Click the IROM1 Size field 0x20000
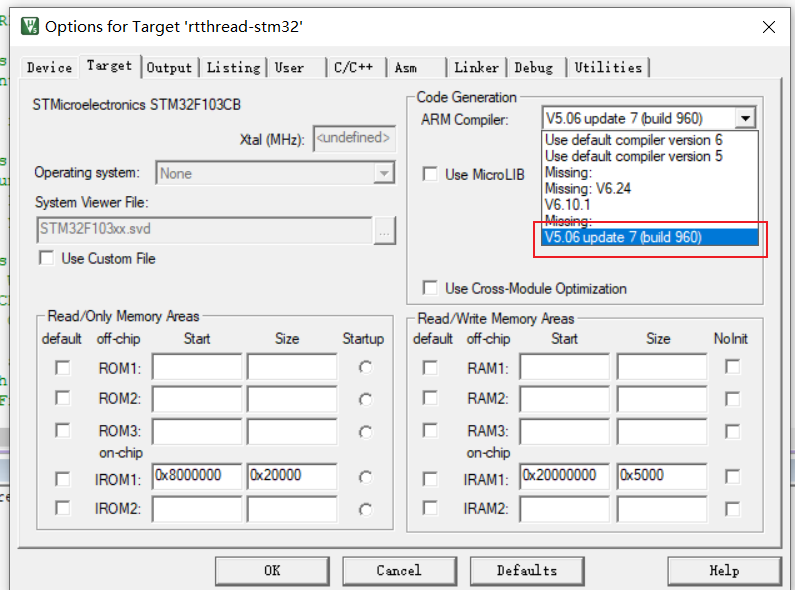 point(292,476)
